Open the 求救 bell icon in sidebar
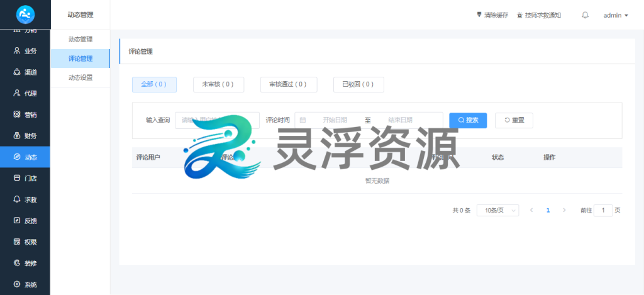 click(x=17, y=199)
